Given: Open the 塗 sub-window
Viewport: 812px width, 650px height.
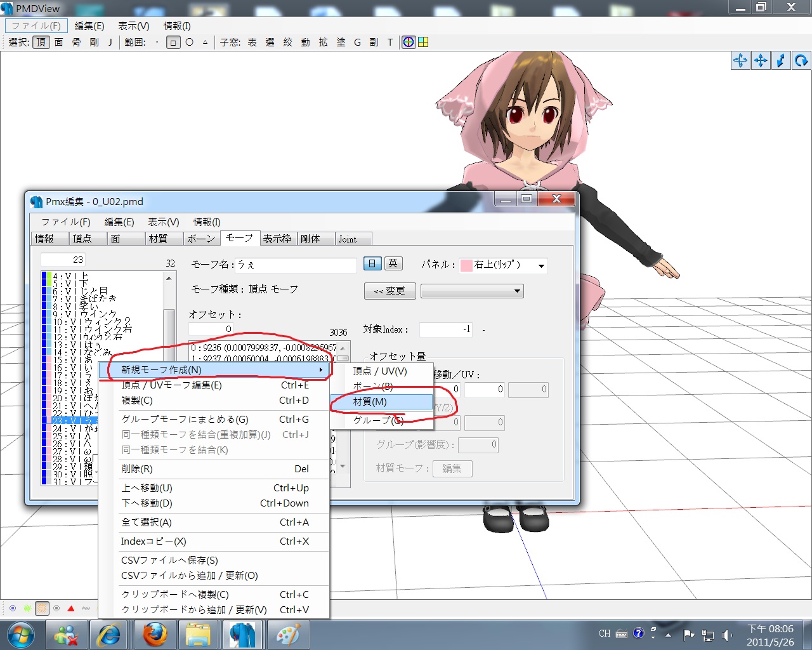Looking at the screenshot, I should coord(341,42).
